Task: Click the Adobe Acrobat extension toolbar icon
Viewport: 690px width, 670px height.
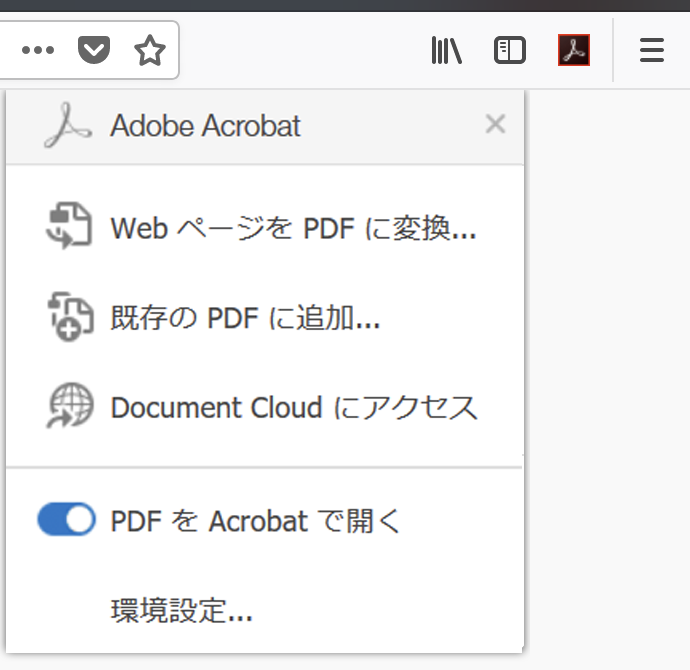Action: click(x=574, y=50)
